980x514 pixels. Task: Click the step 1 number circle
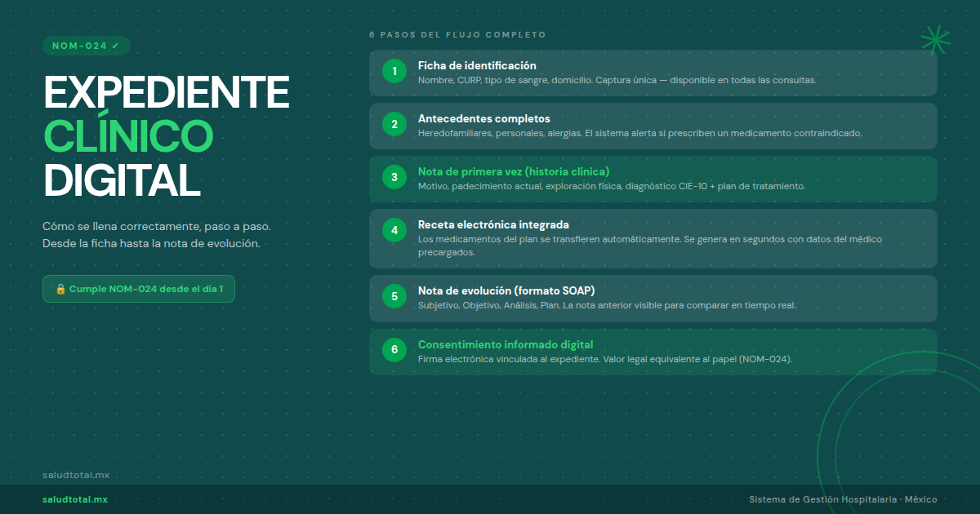[x=394, y=72]
